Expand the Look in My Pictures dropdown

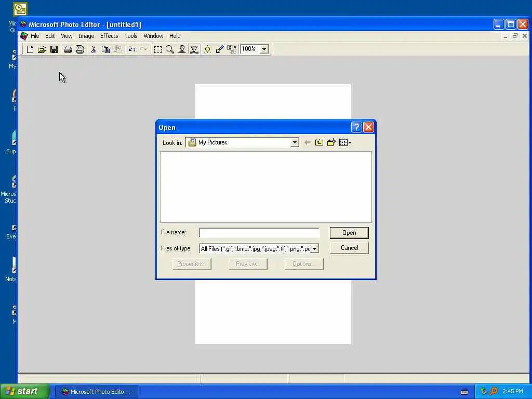click(295, 142)
